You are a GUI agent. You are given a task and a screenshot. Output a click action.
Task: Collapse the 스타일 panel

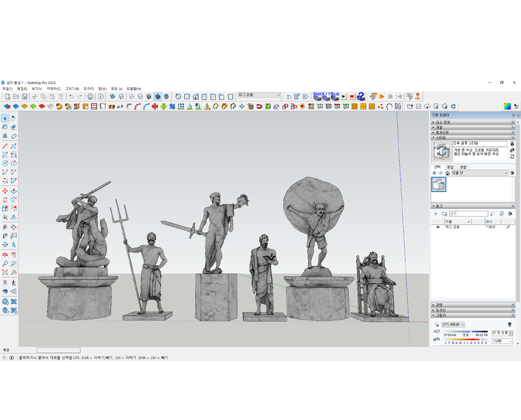[473, 137]
